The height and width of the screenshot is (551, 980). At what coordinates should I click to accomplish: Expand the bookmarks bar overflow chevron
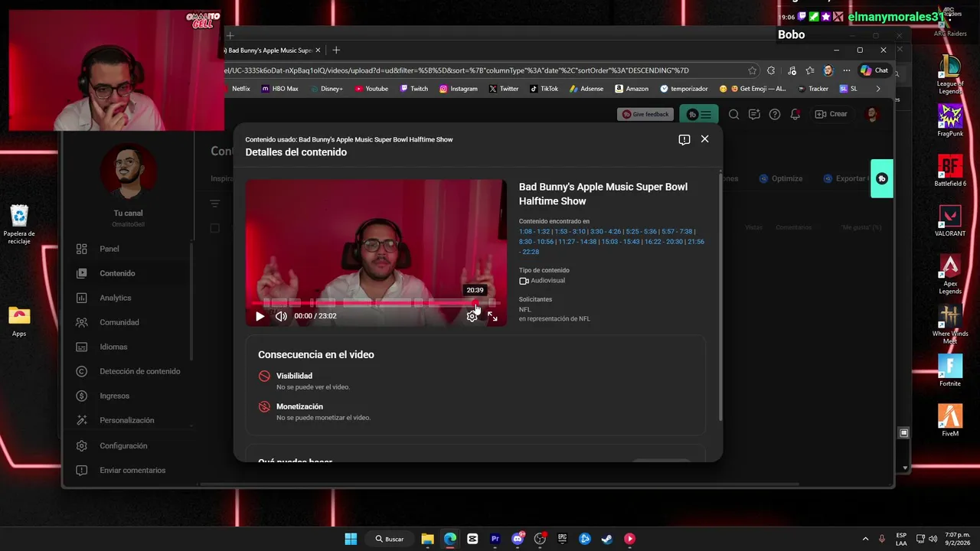878,89
